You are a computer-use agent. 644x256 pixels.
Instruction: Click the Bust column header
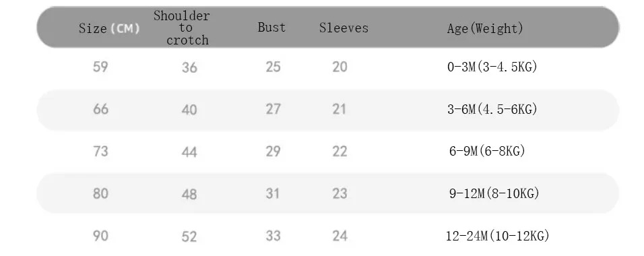pos(271,28)
